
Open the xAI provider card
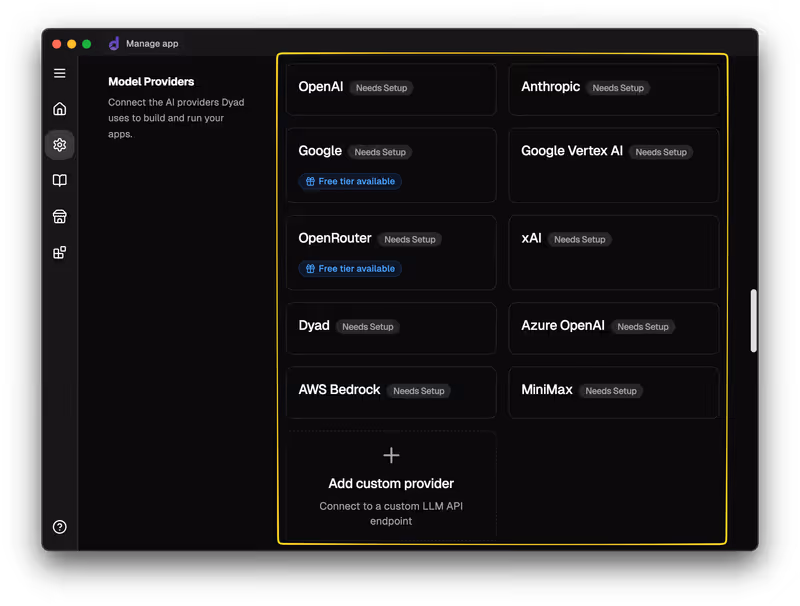tap(614, 252)
